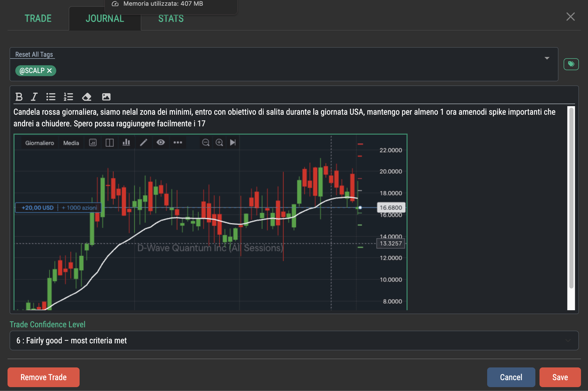
Task: Click the embedded D-Wave chart image
Action: (210, 222)
